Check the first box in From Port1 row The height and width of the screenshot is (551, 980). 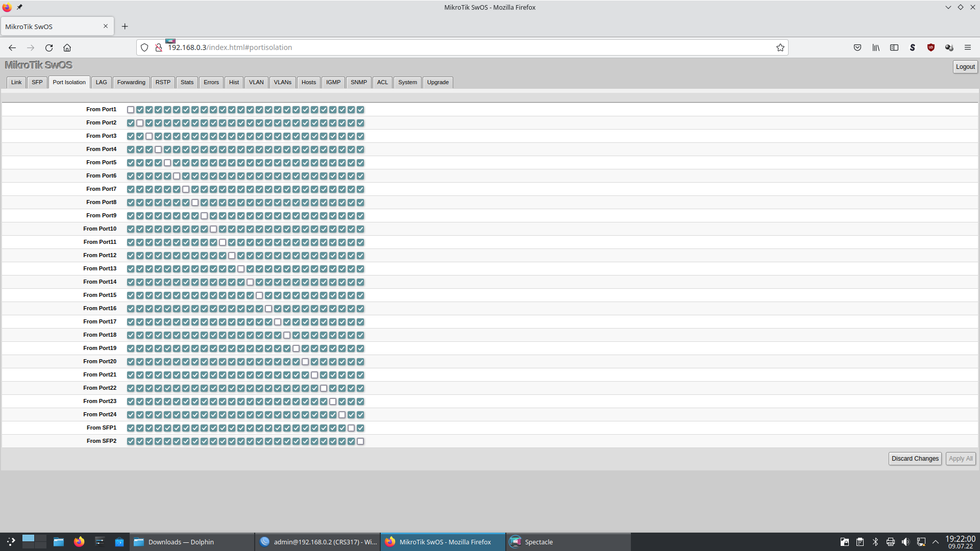[131, 110]
